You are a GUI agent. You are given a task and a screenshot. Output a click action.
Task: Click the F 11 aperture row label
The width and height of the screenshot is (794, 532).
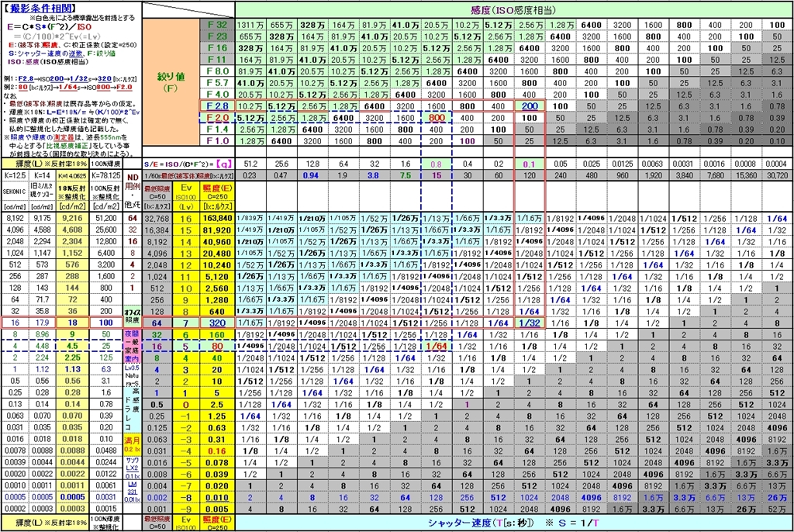click(217, 59)
